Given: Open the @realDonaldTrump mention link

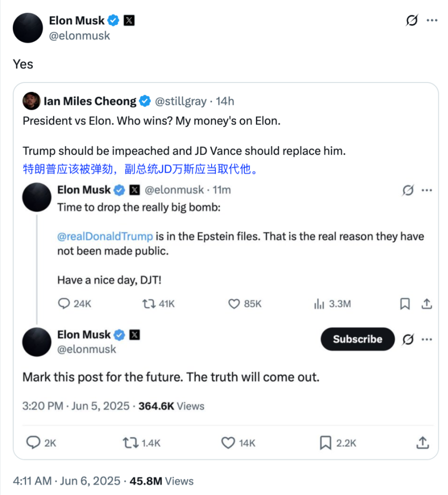Looking at the screenshot, I should click(x=105, y=236).
